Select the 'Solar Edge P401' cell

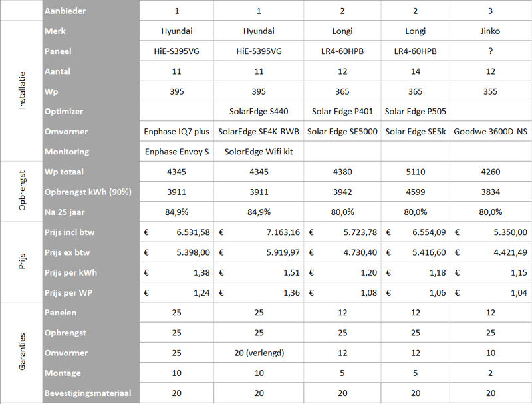point(342,111)
